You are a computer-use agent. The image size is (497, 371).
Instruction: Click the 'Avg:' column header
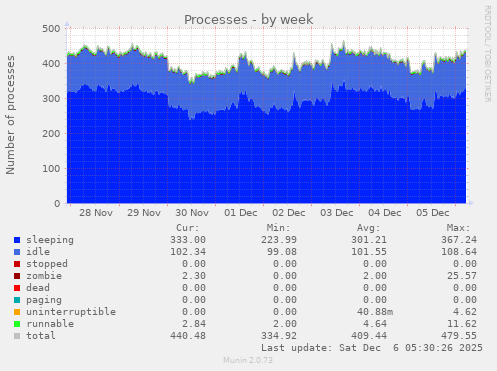368,228
